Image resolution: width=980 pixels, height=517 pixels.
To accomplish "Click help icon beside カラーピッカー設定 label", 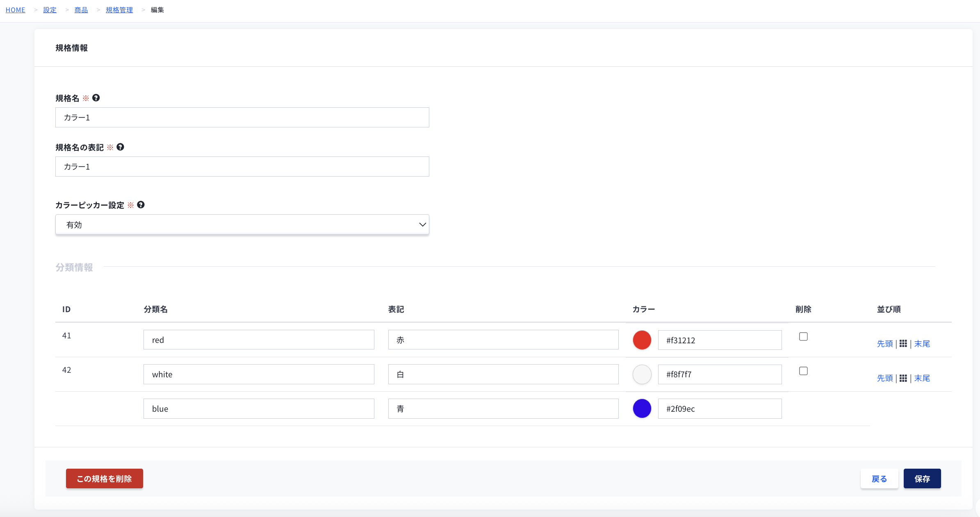I will tap(141, 205).
